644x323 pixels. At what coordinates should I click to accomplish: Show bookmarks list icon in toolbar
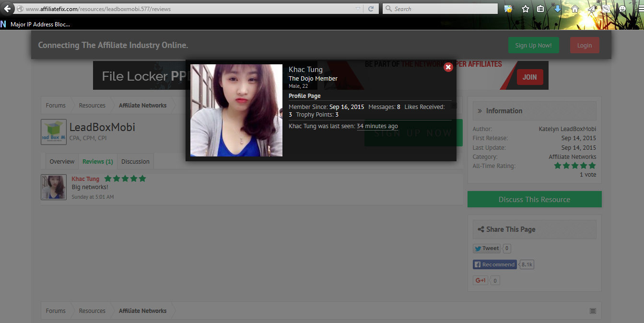click(x=540, y=9)
